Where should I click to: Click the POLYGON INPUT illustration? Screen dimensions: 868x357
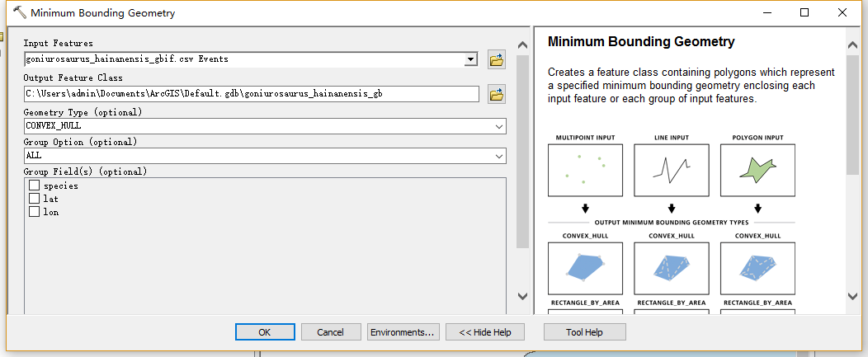coord(757,170)
